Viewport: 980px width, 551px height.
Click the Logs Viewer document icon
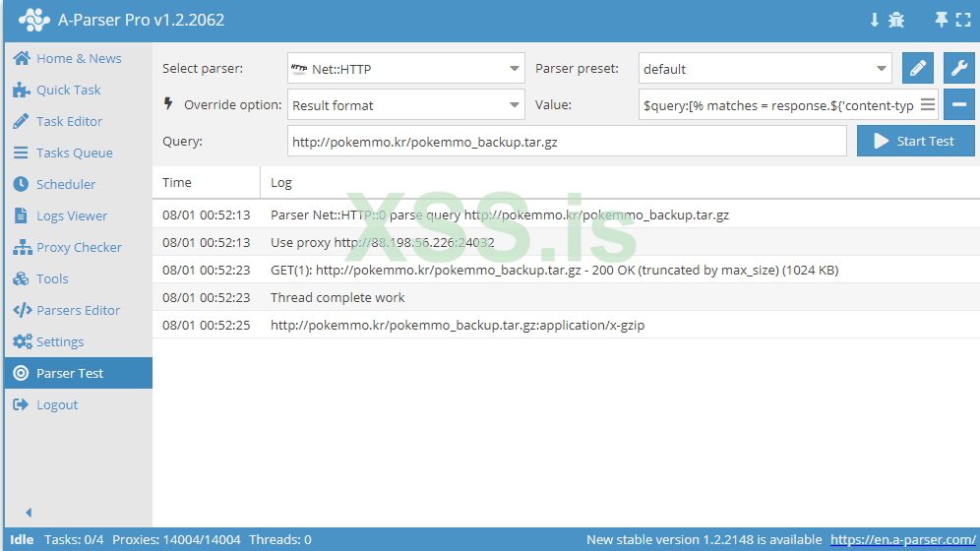click(x=21, y=215)
